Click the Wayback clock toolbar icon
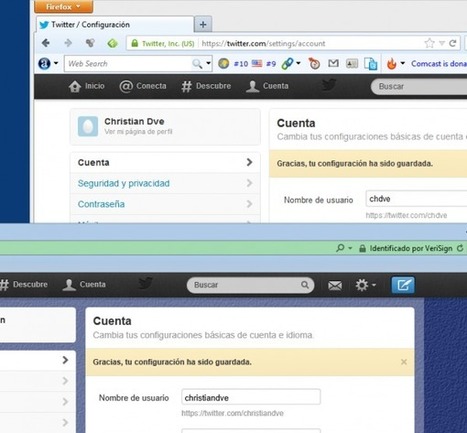 [314, 63]
